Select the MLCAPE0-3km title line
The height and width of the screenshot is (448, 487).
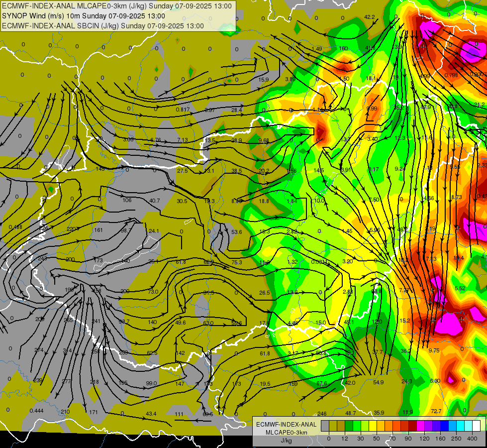point(117,6)
